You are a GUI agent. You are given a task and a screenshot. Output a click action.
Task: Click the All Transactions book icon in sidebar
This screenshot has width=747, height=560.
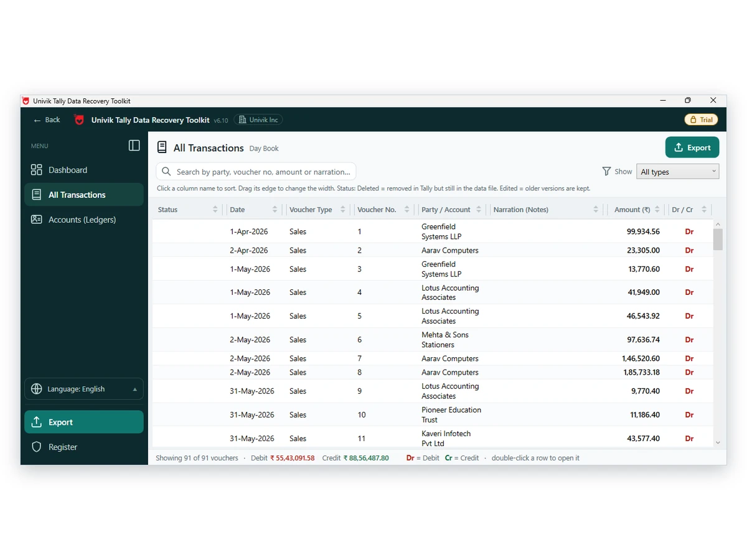click(x=37, y=195)
